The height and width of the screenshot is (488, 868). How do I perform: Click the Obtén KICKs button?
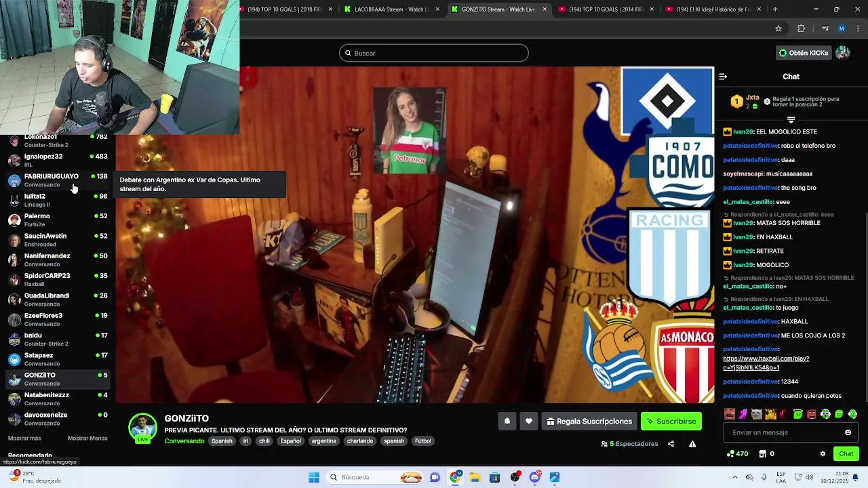click(803, 53)
